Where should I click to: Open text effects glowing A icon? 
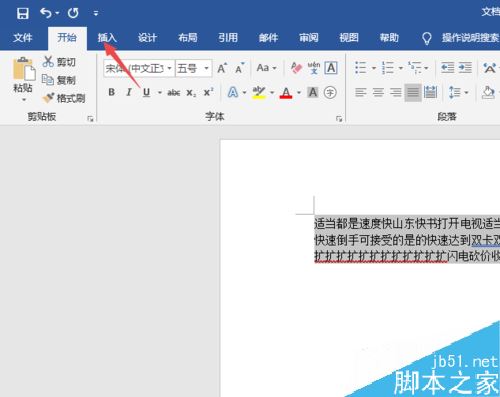coord(233,92)
